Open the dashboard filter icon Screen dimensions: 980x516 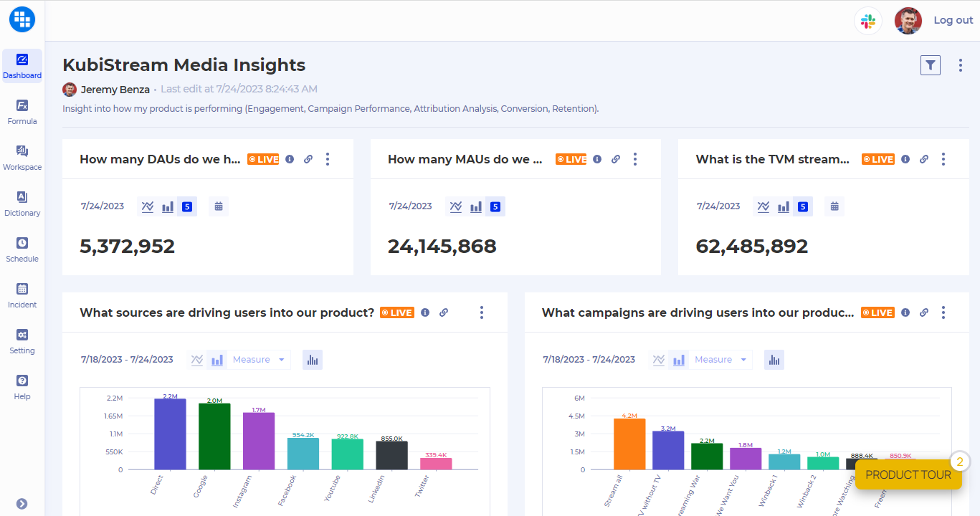click(x=930, y=64)
